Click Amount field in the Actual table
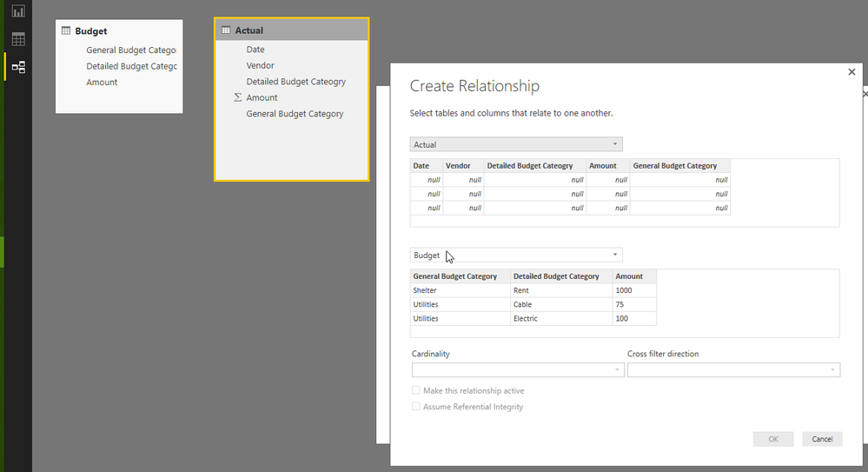This screenshot has height=472, width=868. pyautogui.click(x=262, y=97)
